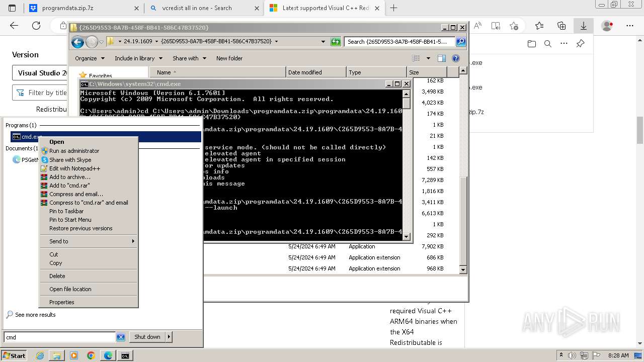Open Chrome from taskbar

(x=91, y=355)
